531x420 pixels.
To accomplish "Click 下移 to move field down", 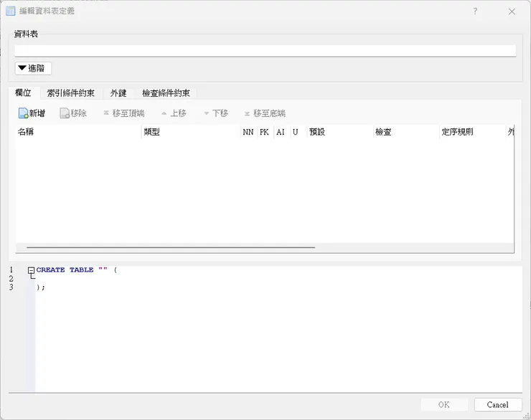I will pyautogui.click(x=216, y=113).
